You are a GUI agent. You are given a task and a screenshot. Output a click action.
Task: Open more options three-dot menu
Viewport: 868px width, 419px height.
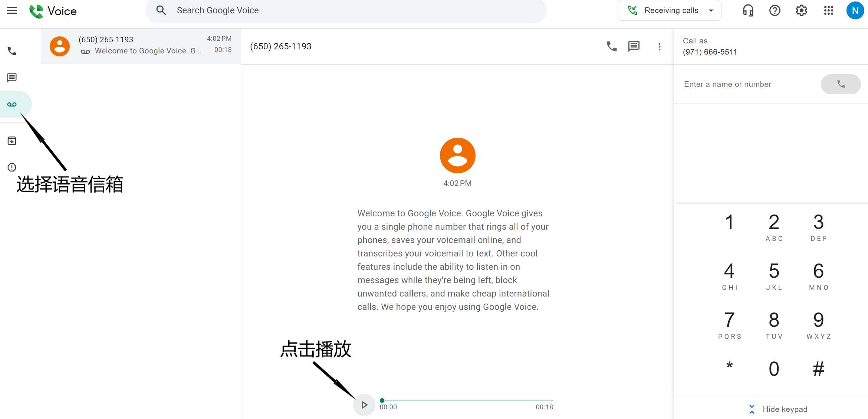coord(659,47)
